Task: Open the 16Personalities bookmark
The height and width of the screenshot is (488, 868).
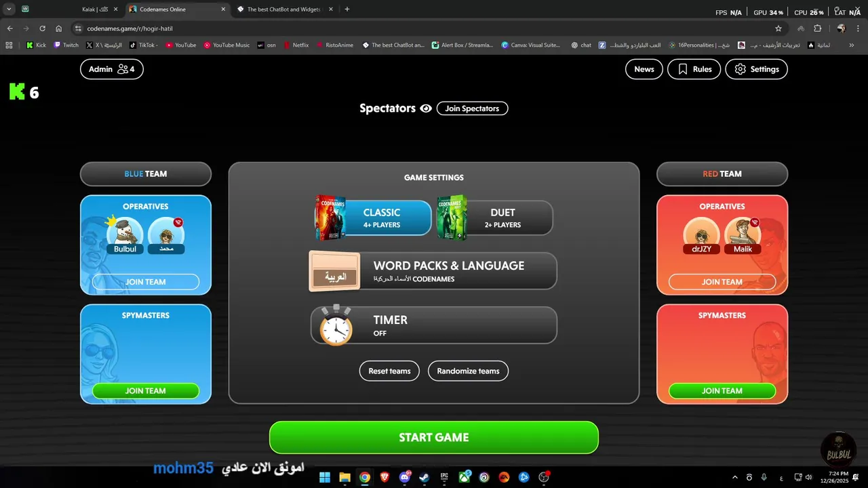Action: 699,45
